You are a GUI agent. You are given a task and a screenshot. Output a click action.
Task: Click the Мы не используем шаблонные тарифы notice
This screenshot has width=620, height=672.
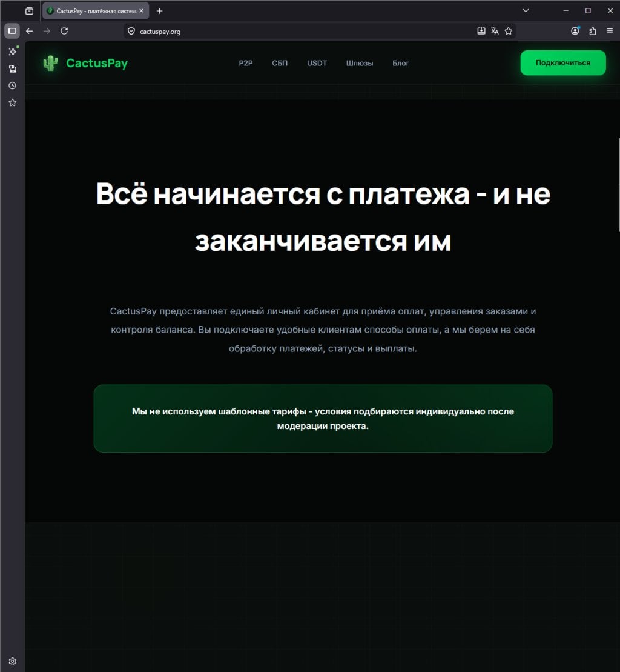click(x=323, y=418)
